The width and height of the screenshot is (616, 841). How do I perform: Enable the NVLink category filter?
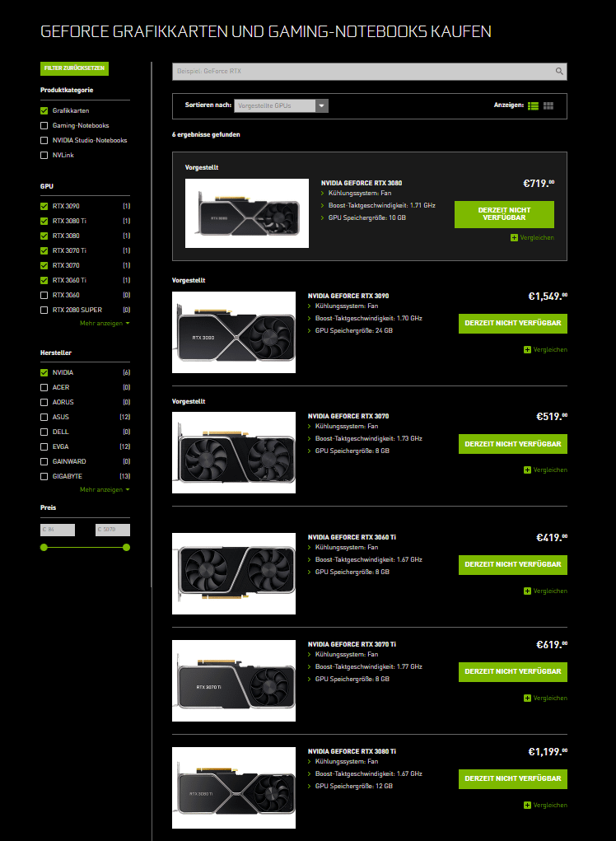point(44,156)
